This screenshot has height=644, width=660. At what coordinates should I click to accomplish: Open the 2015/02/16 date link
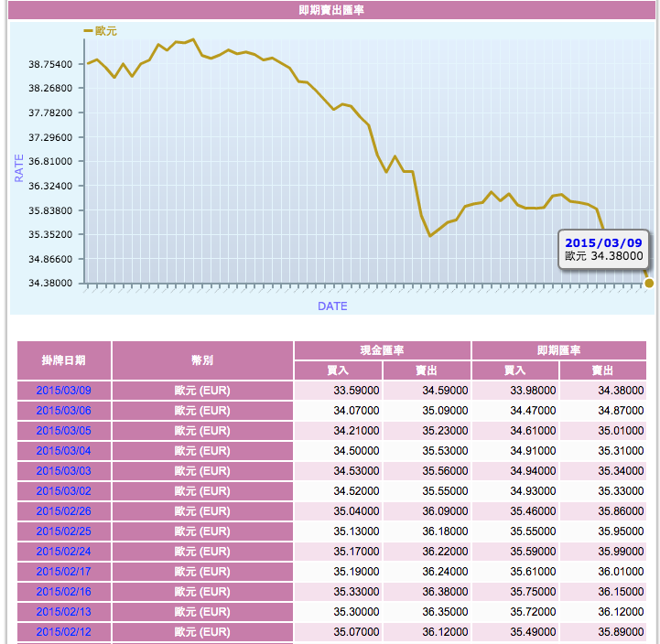click(63, 592)
